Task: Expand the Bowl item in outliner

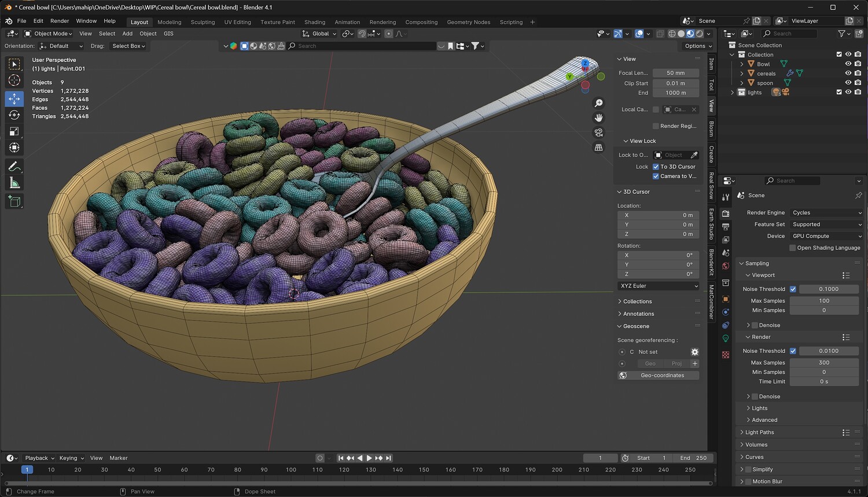Action: (742, 64)
